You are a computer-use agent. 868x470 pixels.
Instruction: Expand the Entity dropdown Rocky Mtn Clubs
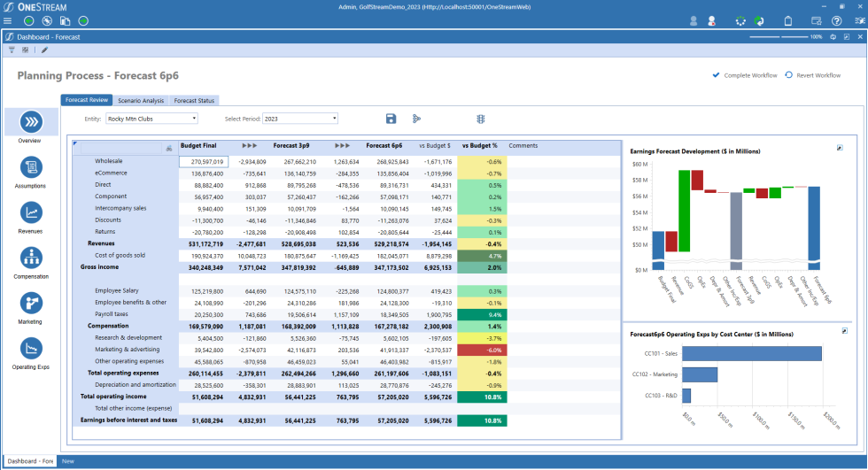(x=151, y=118)
